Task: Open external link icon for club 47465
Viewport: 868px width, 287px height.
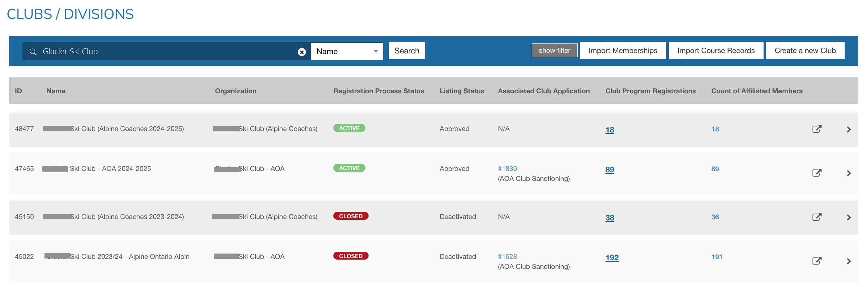Action: click(817, 173)
